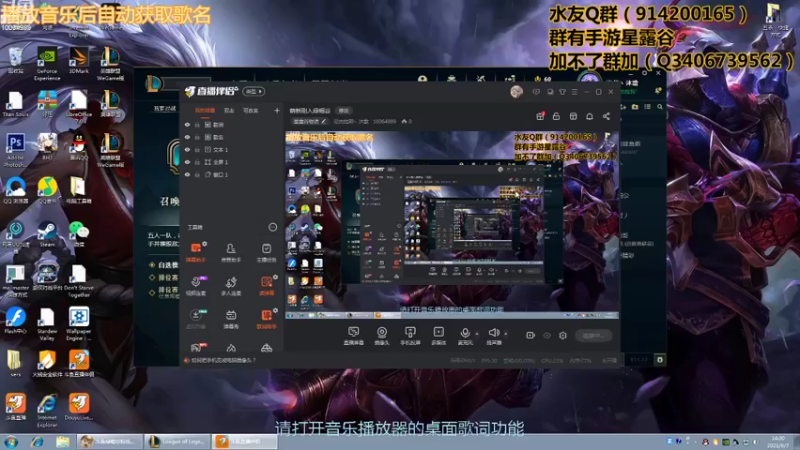
Task: Open the 3DMark desktop shortcut
Action: point(79,60)
